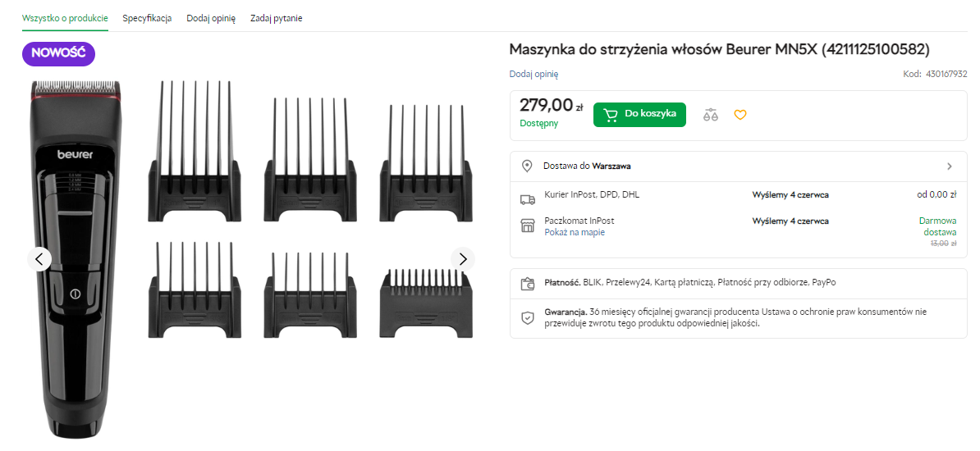
Task: Add product to wishlist with heart icon
Action: pos(740,115)
